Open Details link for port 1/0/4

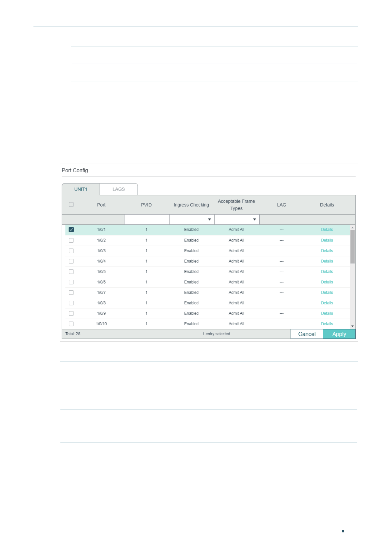pos(327,261)
